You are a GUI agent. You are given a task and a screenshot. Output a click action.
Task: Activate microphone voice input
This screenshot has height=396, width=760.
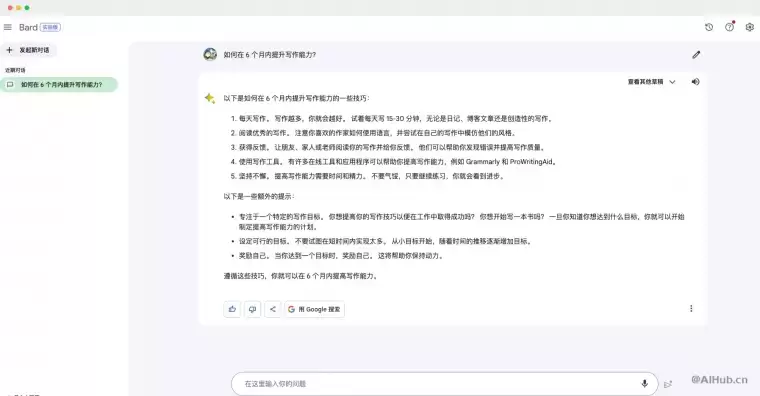click(645, 384)
